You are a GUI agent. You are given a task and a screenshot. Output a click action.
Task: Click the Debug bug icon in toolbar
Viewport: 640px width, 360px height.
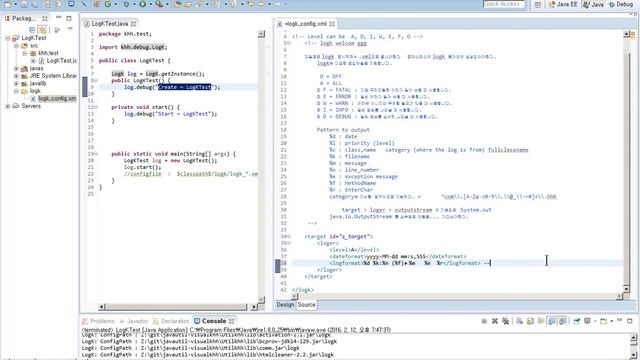(126, 4)
